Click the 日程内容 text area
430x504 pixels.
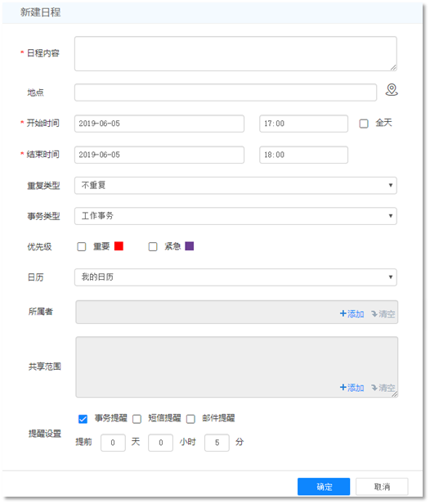pos(235,54)
